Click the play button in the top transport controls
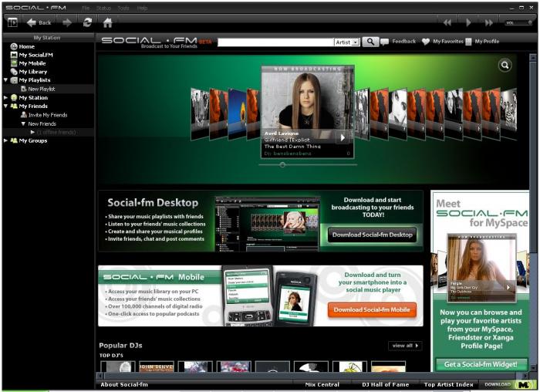 [468, 22]
